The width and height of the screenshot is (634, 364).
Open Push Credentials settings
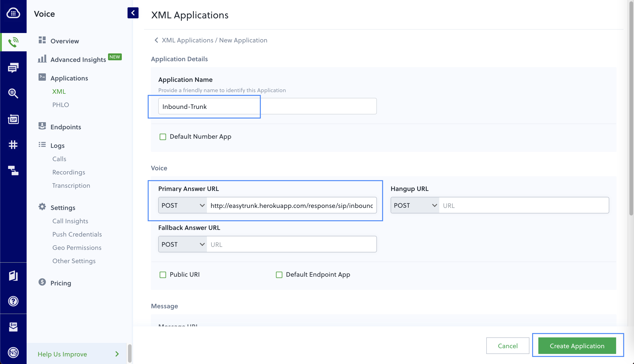pyautogui.click(x=77, y=234)
